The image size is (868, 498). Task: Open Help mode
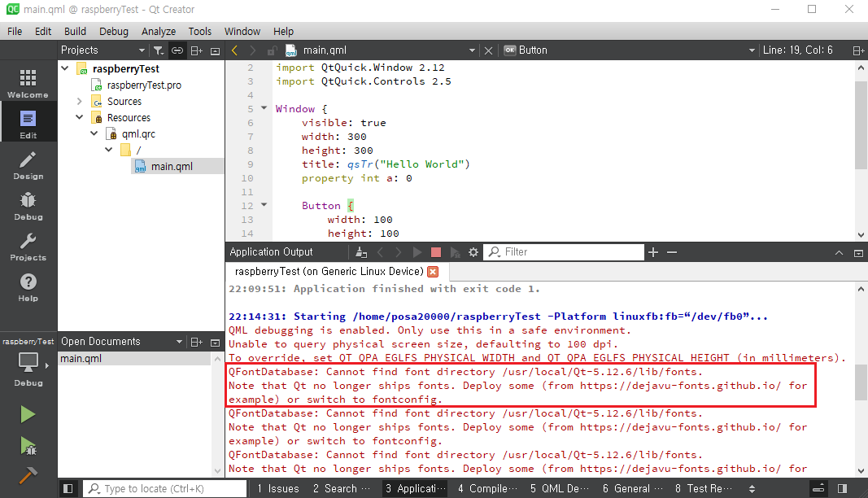point(28,287)
